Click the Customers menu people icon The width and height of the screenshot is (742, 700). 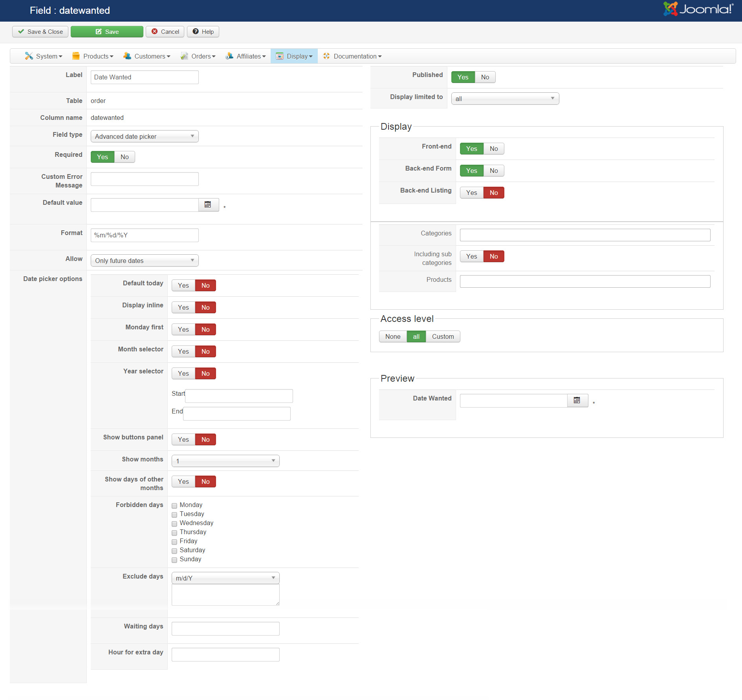click(127, 56)
